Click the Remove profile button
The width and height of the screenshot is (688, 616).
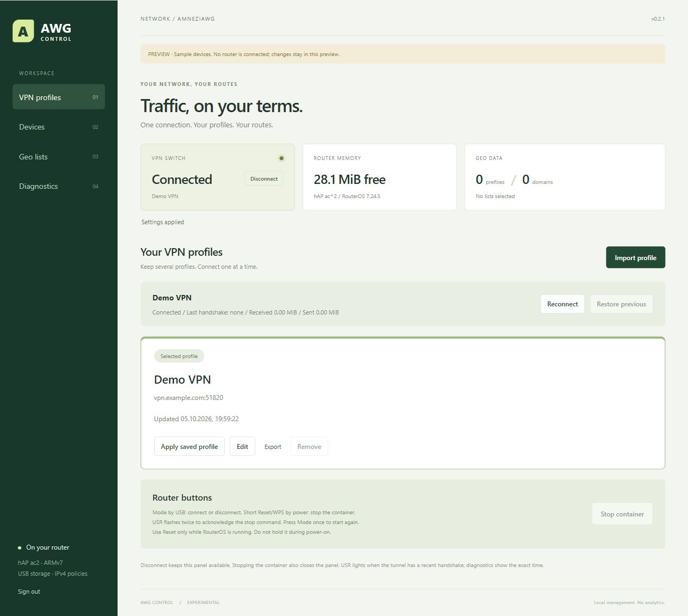coord(309,446)
